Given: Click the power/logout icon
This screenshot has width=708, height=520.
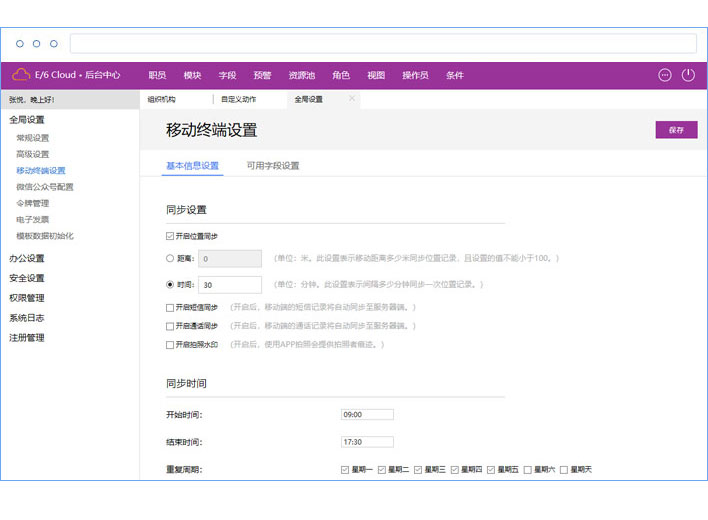Looking at the screenshot, I should (688, 75).
